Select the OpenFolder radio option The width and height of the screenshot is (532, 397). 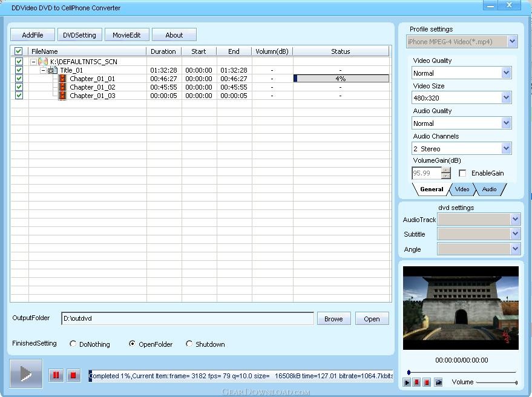click(132, 344)
